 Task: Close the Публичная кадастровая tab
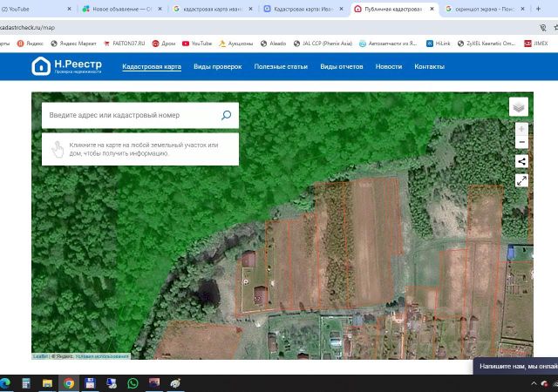click(x=432, y=9)
